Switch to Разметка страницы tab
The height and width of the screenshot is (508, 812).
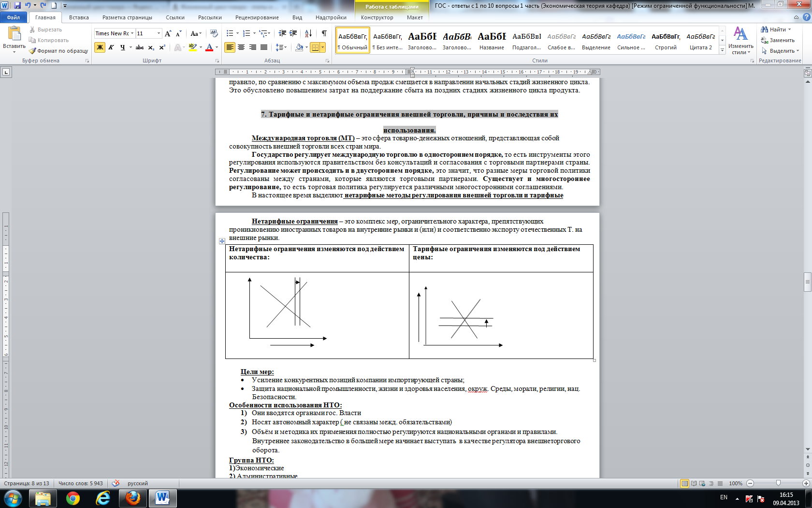[127, 17]
